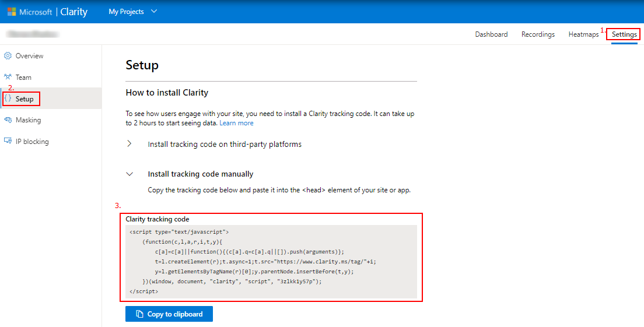Select the Settings tab
This screenshot has height=327, width=644.
click(x=624, y=34)
